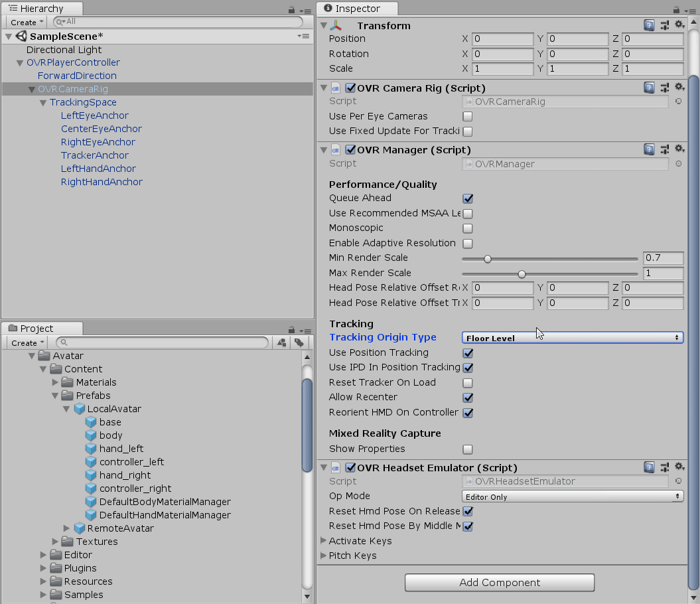Viewport: 700px width, 604px height.
Task: Click the Project panel search field
Action: pos(162,342)
